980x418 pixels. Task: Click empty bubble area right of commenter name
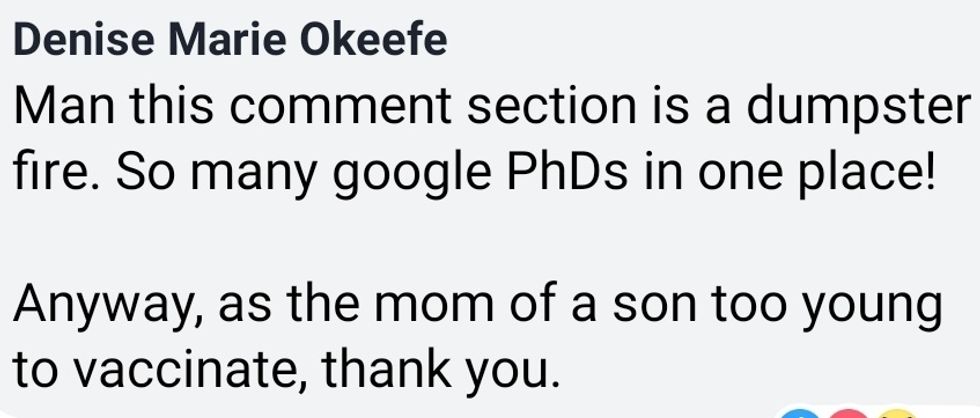[700, 40]
